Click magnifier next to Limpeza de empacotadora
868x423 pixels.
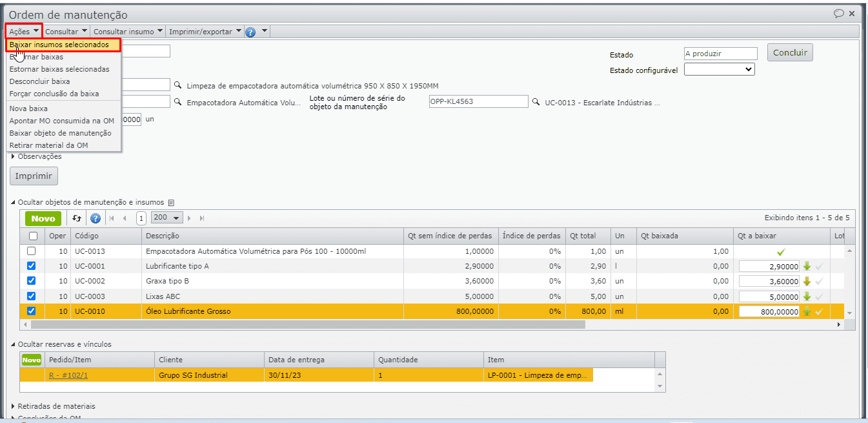179,85
